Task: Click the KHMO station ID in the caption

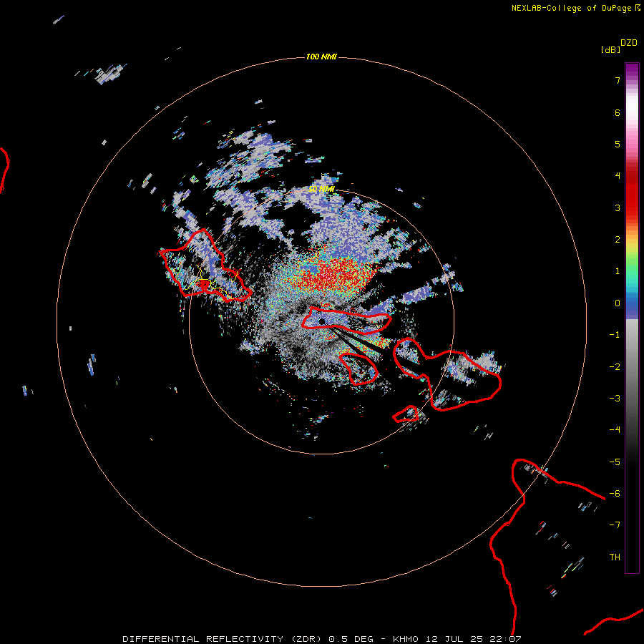Action: pos(406,639)
